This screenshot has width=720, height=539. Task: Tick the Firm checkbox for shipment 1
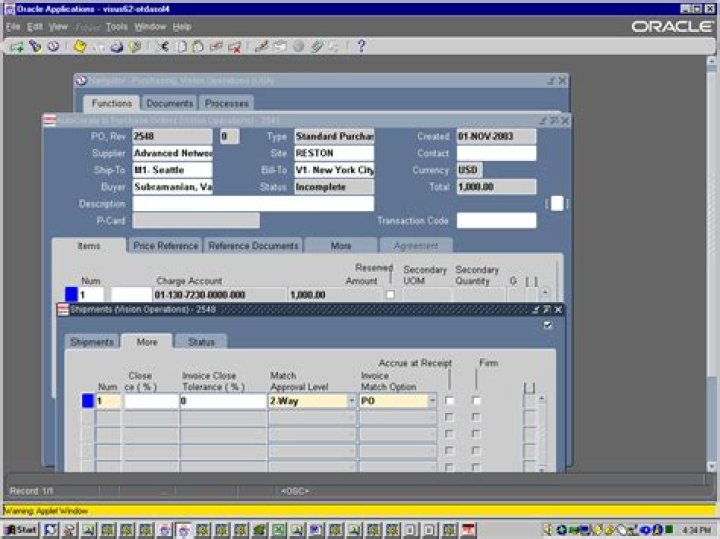click(x=477, y=401)
